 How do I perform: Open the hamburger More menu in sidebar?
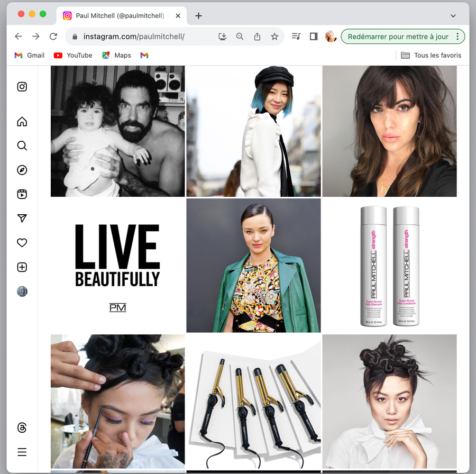coord(22,452)
